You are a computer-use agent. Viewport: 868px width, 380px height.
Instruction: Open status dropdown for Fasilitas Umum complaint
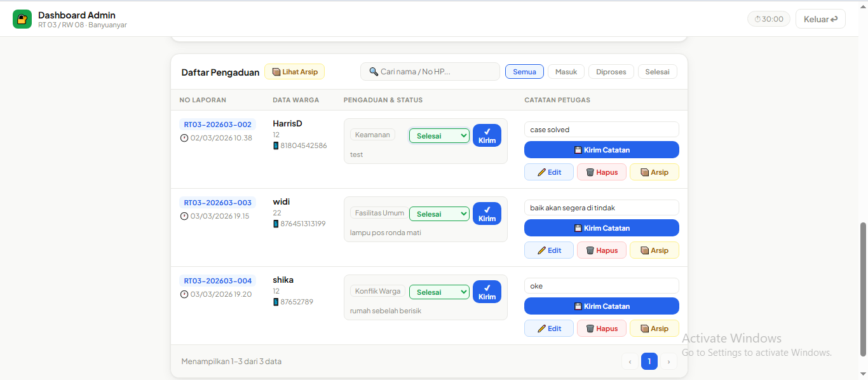click(x=439, y=214)
